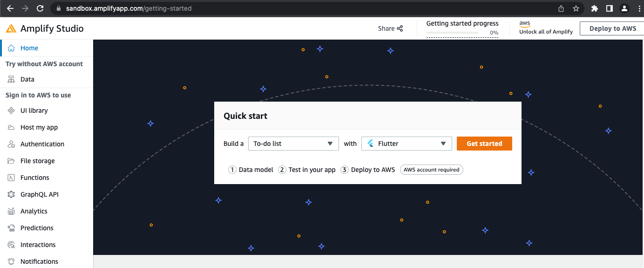Image resolution: width=644 pixels, height=268 pixels.
Task: Click the Get started button
Action: pyautogui.click(x=484, y=144)
